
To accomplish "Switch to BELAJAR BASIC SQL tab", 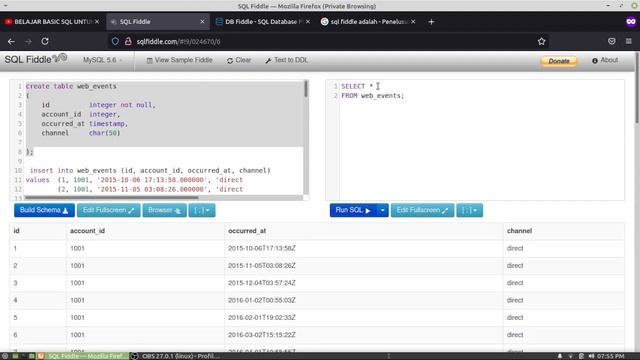I will 52,22.
